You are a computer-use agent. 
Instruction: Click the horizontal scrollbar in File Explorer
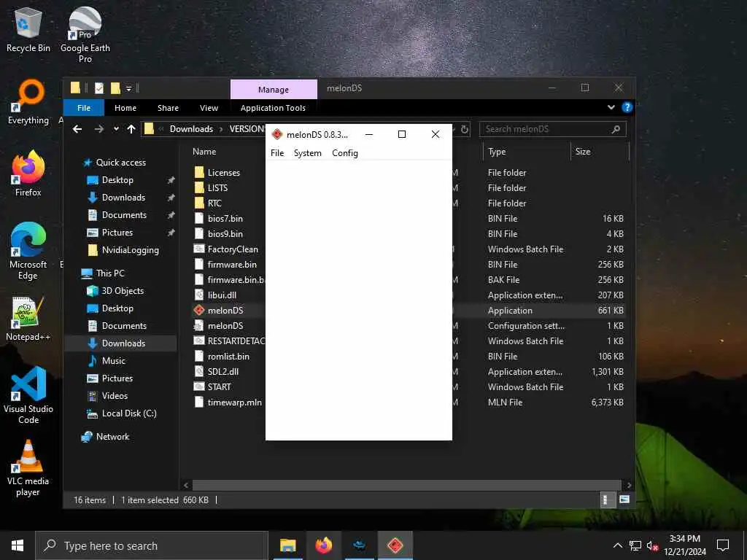click(x=407, y=485)
